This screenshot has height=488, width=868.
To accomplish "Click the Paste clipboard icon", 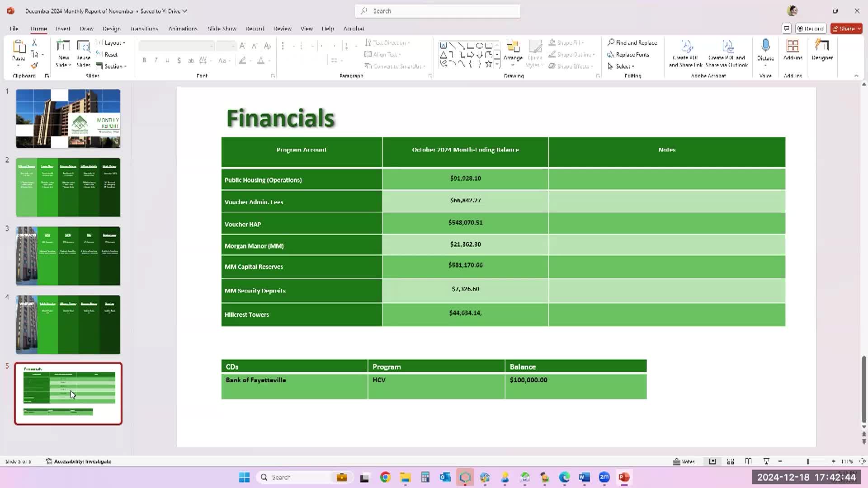I will pos(19,47).
